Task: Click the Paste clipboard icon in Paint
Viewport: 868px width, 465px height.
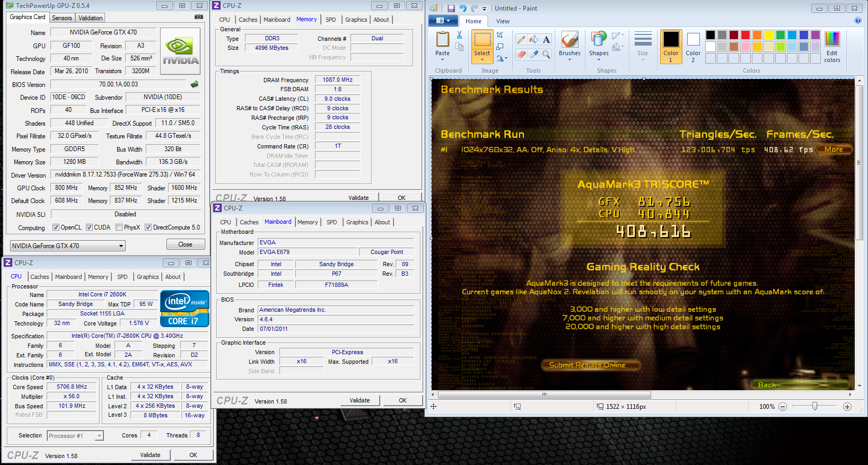Action: [442, 39]
